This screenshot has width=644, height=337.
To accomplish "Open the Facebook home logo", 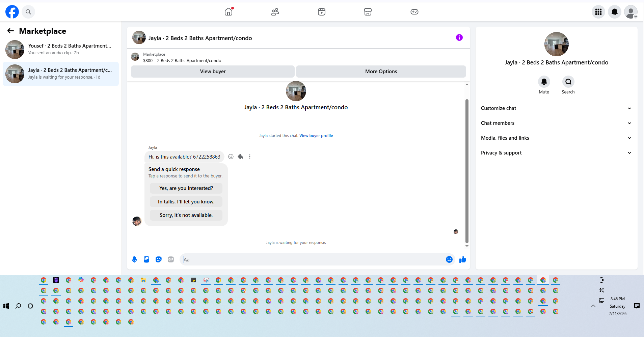I will tap(12, 12).
